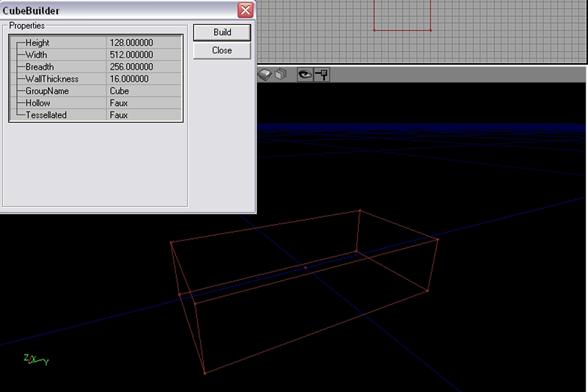
Task: Close the CubeBuilder dialog with the red X
Action: pyautogui.click(x=245, y=10)
